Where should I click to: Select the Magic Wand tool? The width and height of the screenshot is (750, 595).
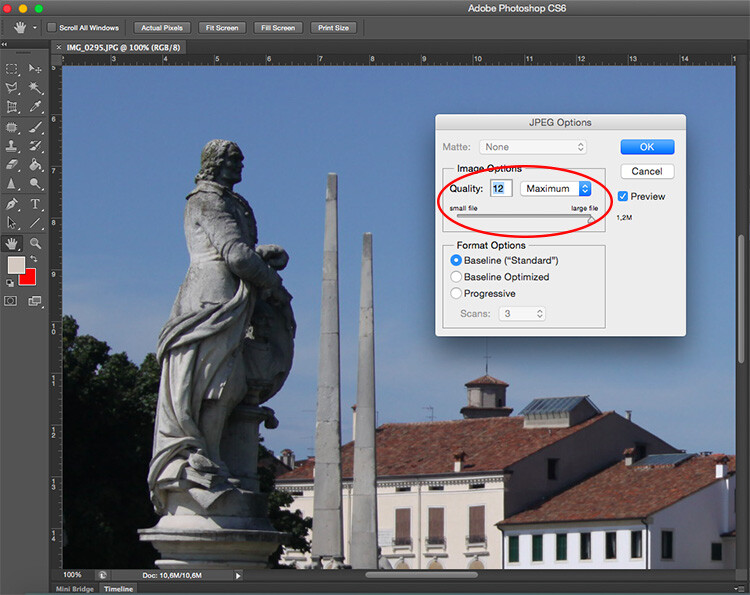point(36,88)
